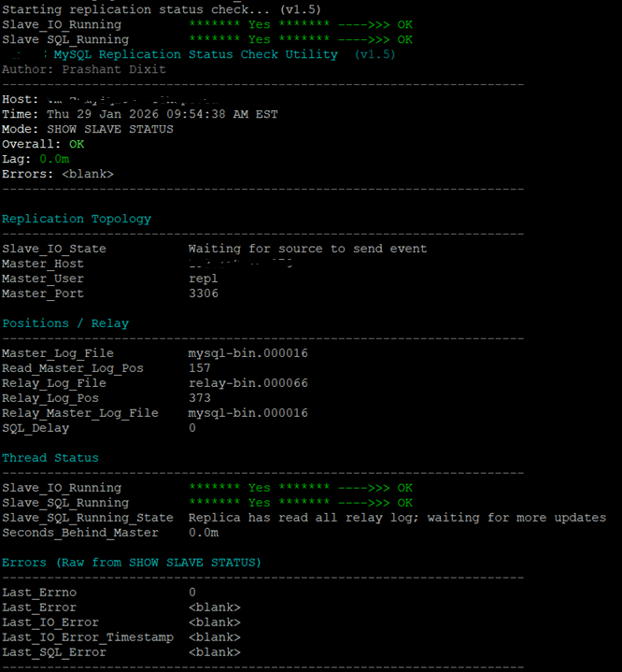The image size is (622, 672).
Task: Click the Master_User value repl
Action: (203, 279)
